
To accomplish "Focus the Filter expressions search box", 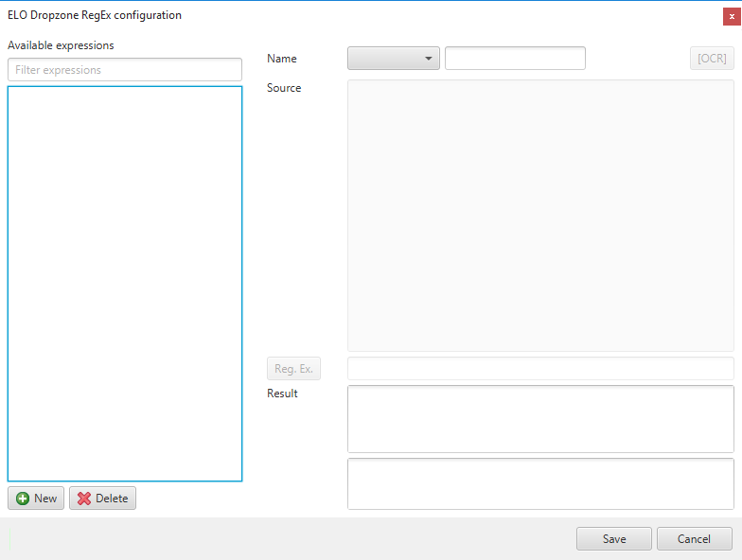I will [125, 70].
